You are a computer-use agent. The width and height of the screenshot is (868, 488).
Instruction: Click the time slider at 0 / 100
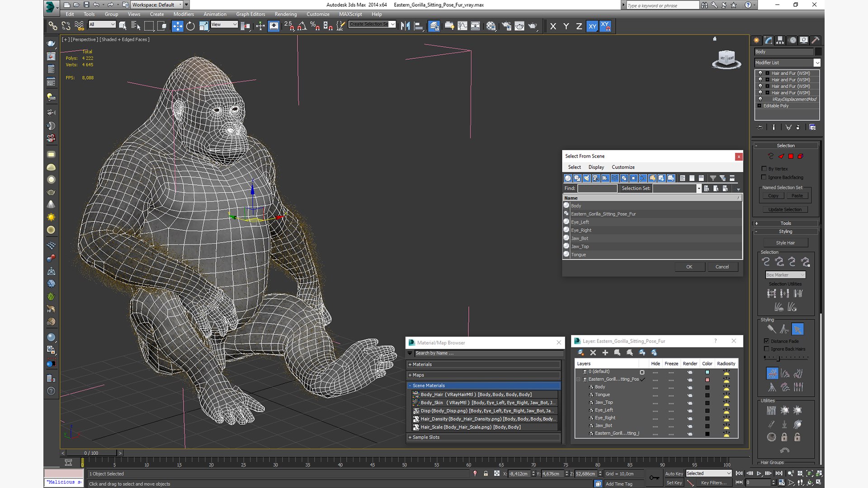(x=91, y=453)
